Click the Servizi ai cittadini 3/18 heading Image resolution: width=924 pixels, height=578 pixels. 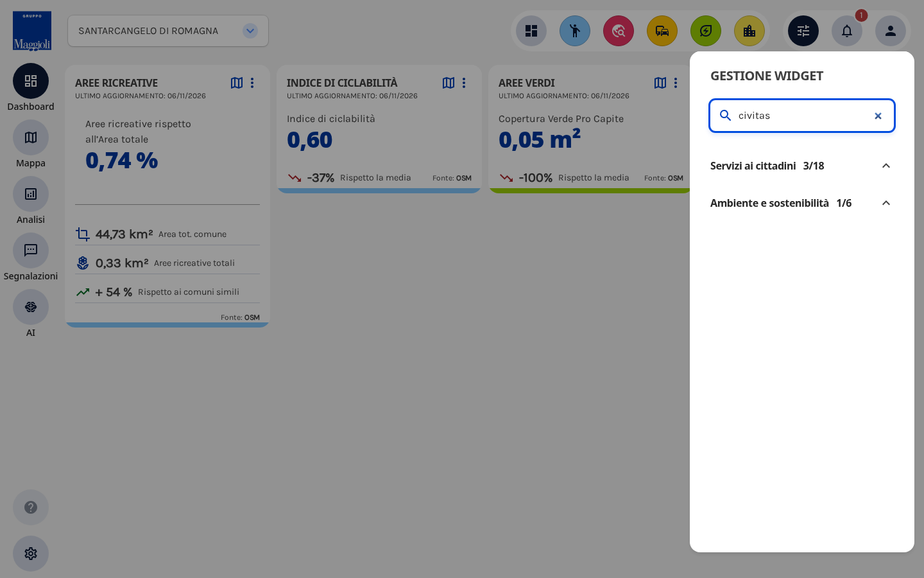point(767,166)
